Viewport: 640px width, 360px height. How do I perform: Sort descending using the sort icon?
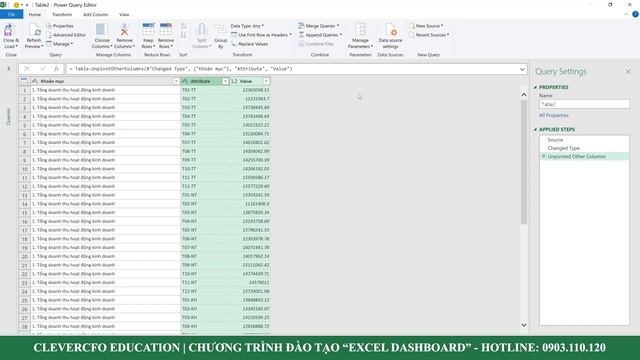(184, 36)
